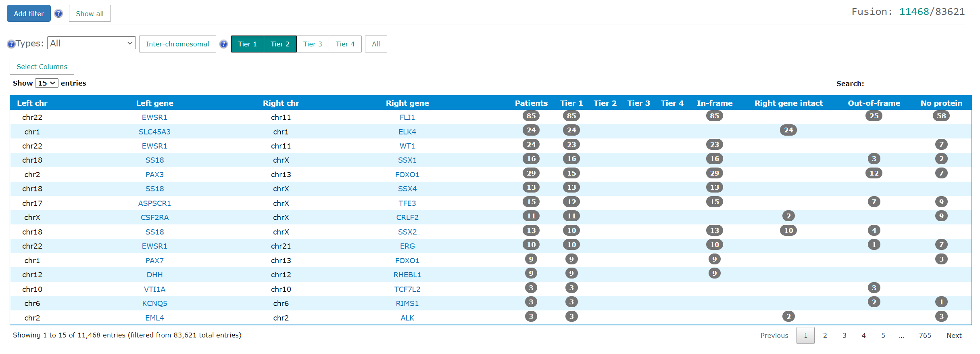
Task: Sort table by Patients column
Action: pos(531,103)
